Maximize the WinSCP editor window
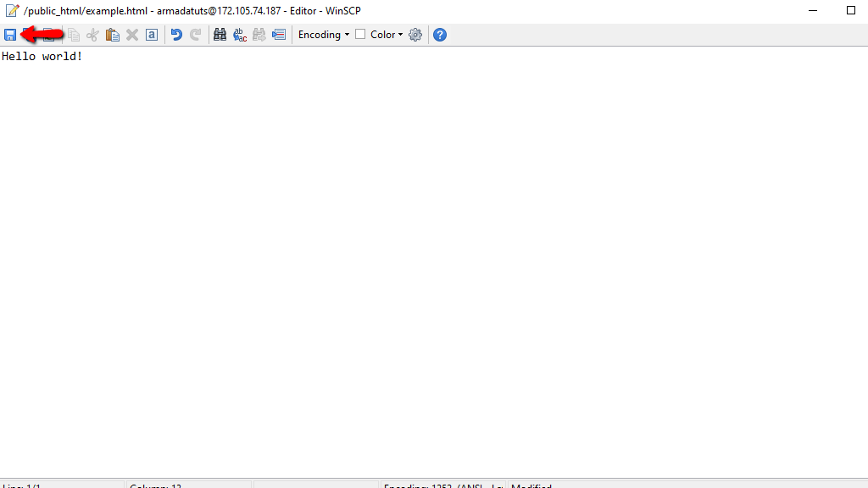This screenshot has height=488, width=868. pyautogui.click(x=851, y=10)
